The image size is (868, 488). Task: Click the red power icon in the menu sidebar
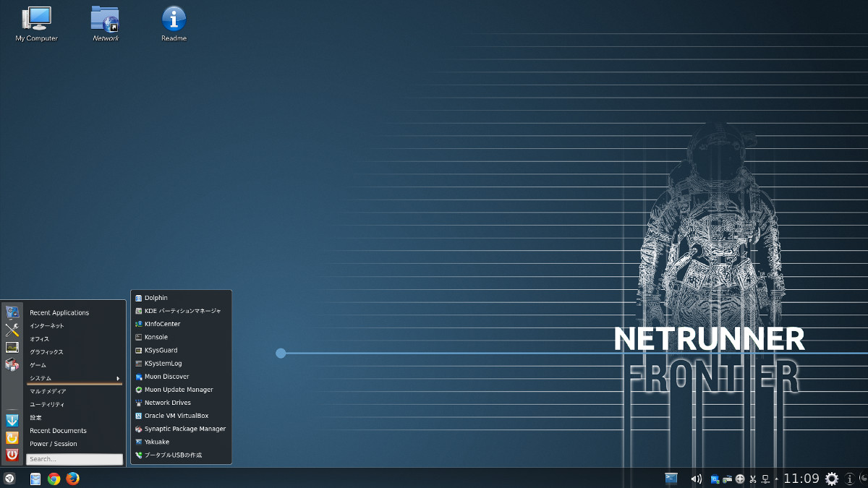tap(12, 455)
